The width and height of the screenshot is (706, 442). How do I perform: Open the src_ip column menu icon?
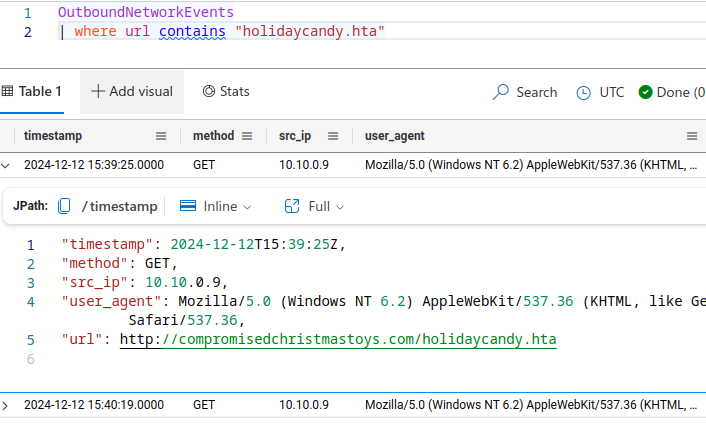[334, 136]
